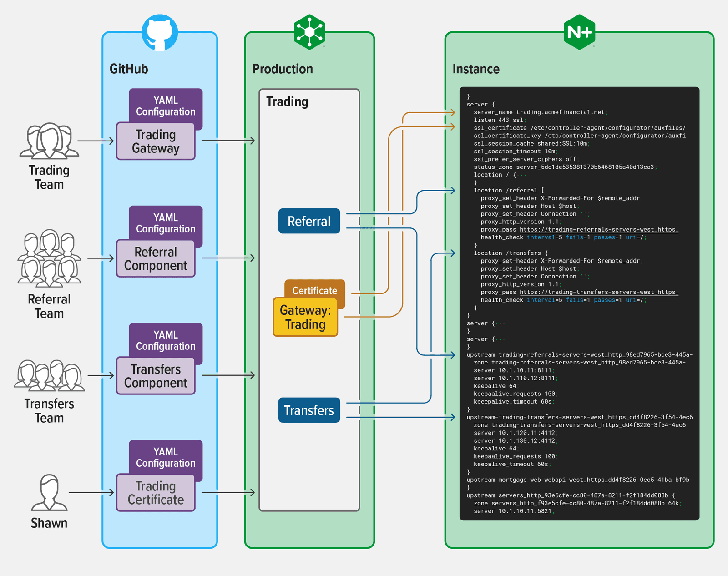Toggle the Transfers component in Trading
The width and height of the screenshot is (728, 576).
(309, 410)
